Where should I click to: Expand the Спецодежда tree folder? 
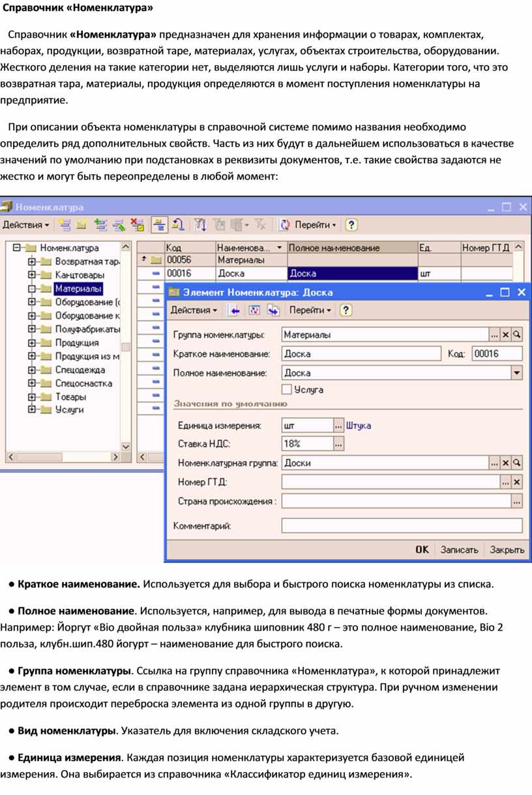(32, 370)
